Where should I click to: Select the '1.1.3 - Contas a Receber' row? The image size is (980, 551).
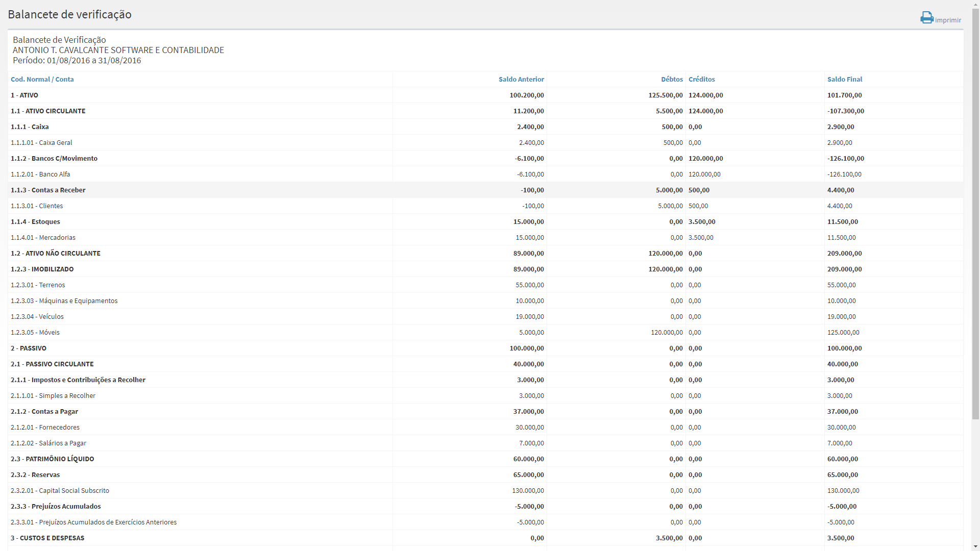coord(485,190)
